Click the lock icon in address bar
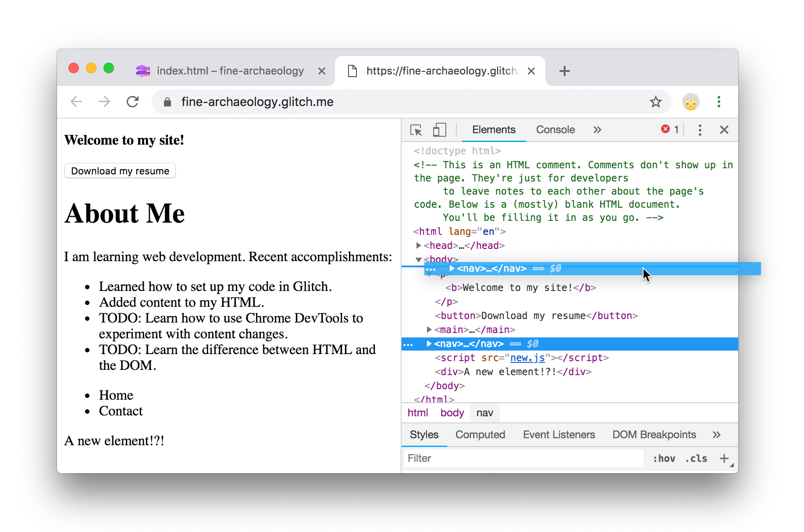 tap(167, 102)
